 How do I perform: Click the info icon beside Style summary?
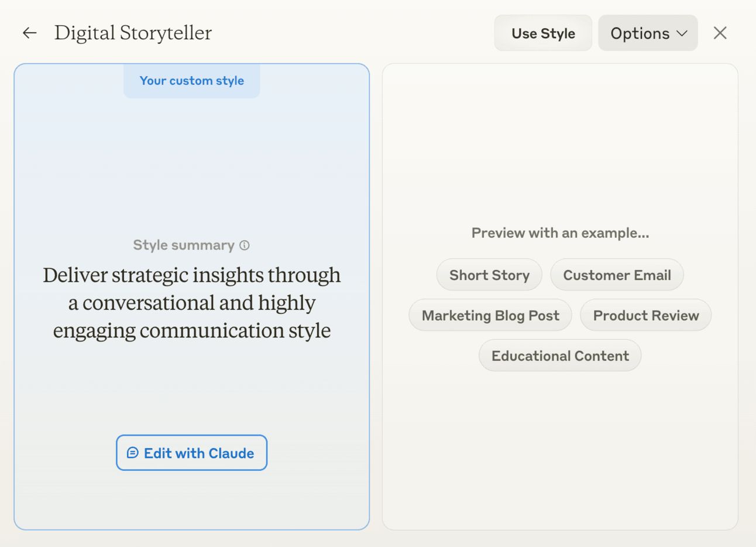[x=245, y=245]
